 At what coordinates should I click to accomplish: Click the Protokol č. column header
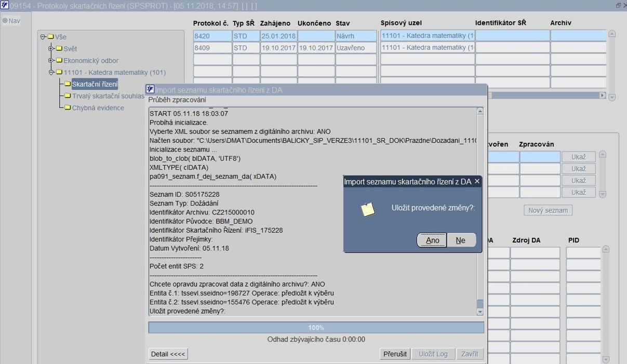(x=210, y=23)
